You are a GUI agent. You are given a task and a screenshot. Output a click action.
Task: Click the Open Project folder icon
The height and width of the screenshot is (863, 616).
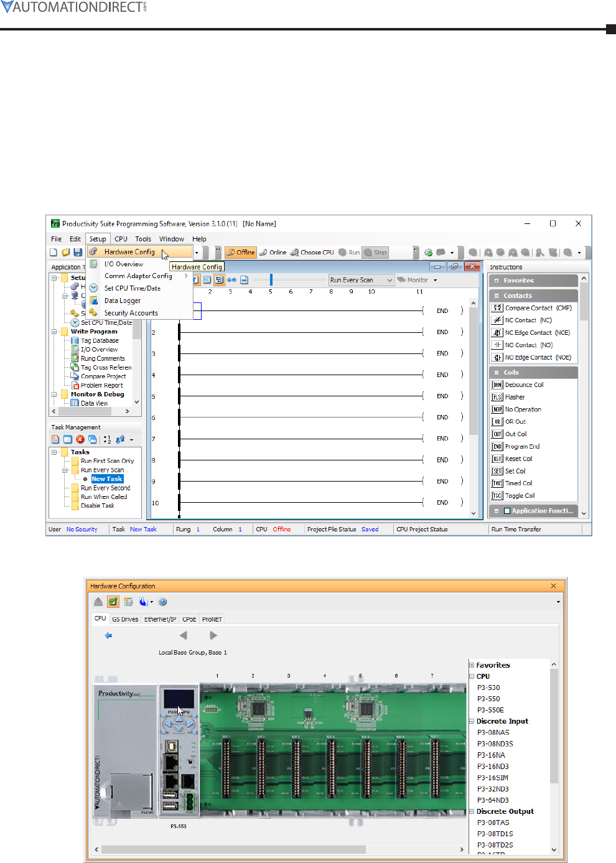pos(65,253)
